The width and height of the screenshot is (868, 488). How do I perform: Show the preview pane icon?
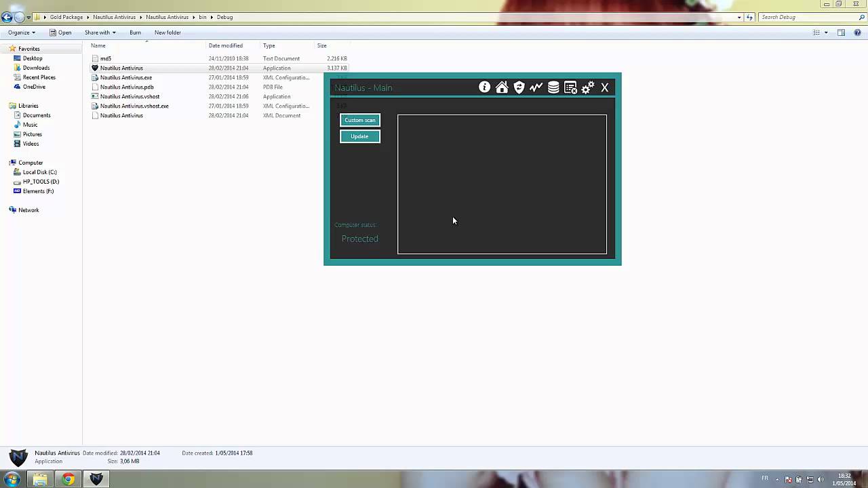click(x=841, y=33)
